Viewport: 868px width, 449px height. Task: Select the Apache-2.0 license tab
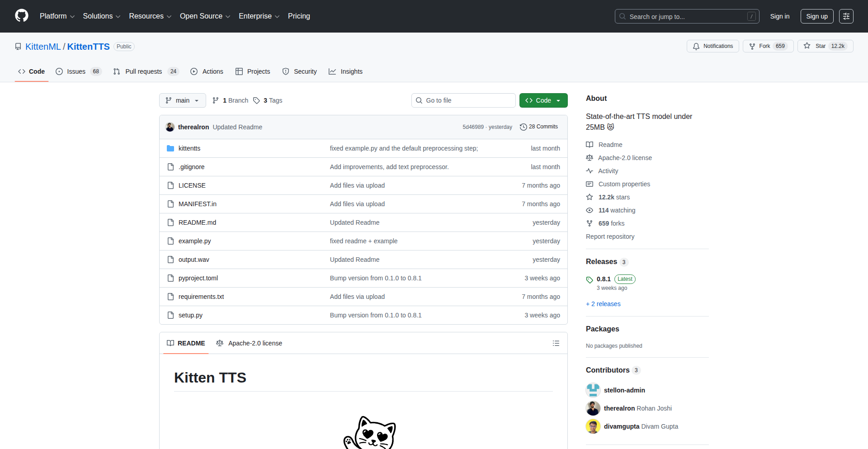(249, 343)
